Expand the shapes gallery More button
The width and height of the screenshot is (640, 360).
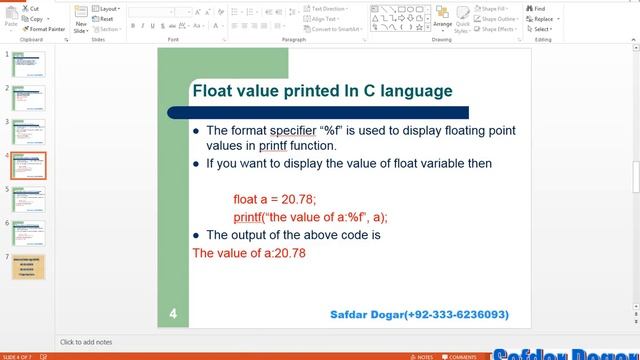pyautogui.click(x=427, y=27)
